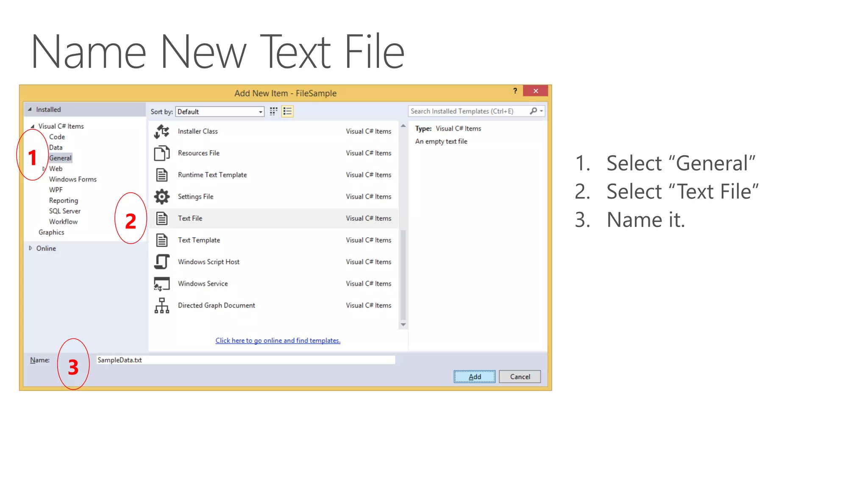Select the Windows Service icon
Viewport: 868px width, 488px height.
[x=161, y=284]
